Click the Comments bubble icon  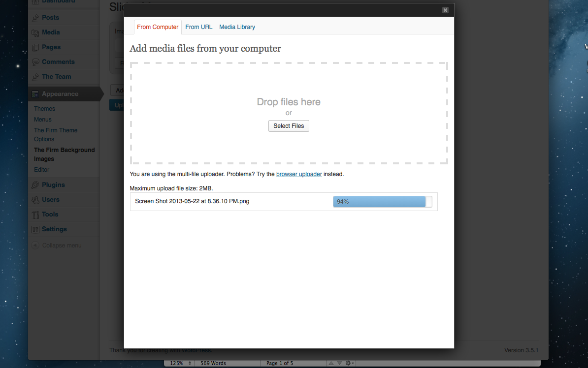(x=35, y=62)
